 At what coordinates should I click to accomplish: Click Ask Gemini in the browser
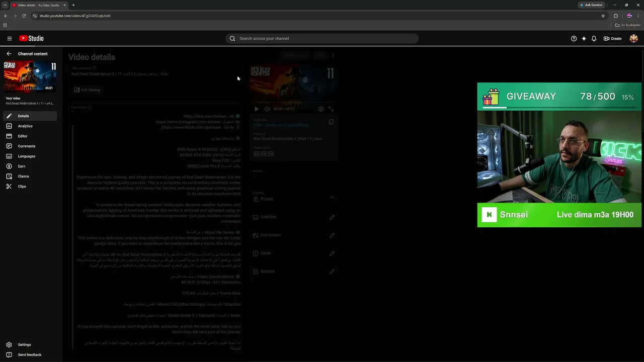591,5
